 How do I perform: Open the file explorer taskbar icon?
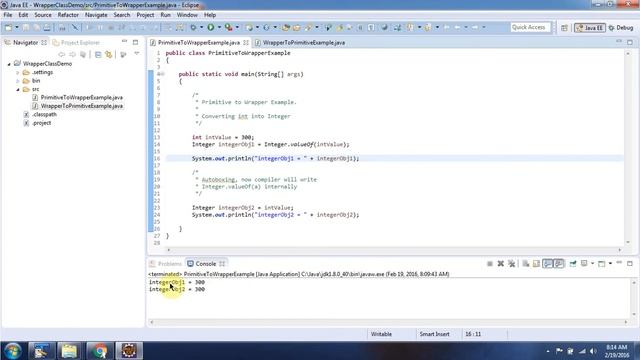[x=69, y=351]
